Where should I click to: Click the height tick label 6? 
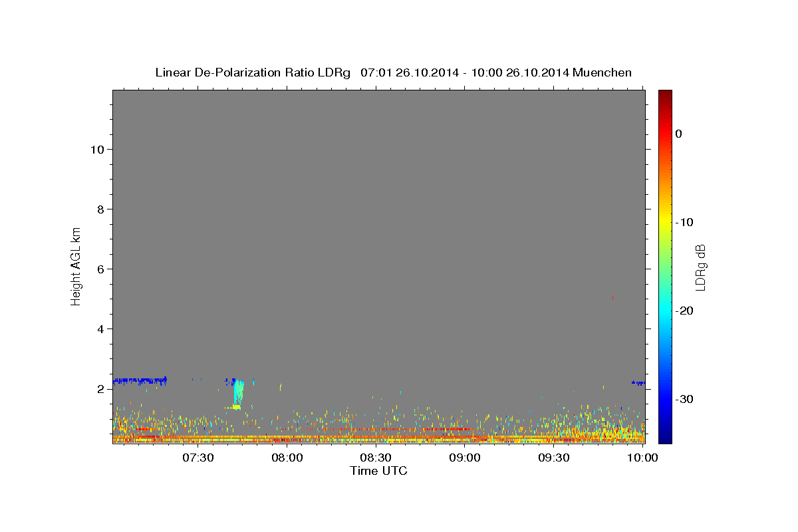tap(100, 269)
